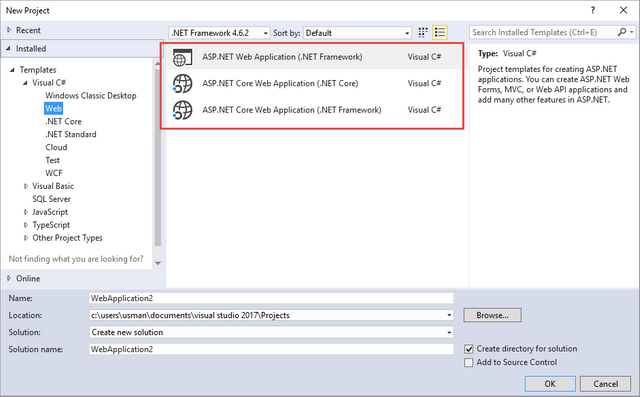The height and width of the screenshot is (397, 640).
Task: Open the dialog help question mark
Action: (593, 10)
